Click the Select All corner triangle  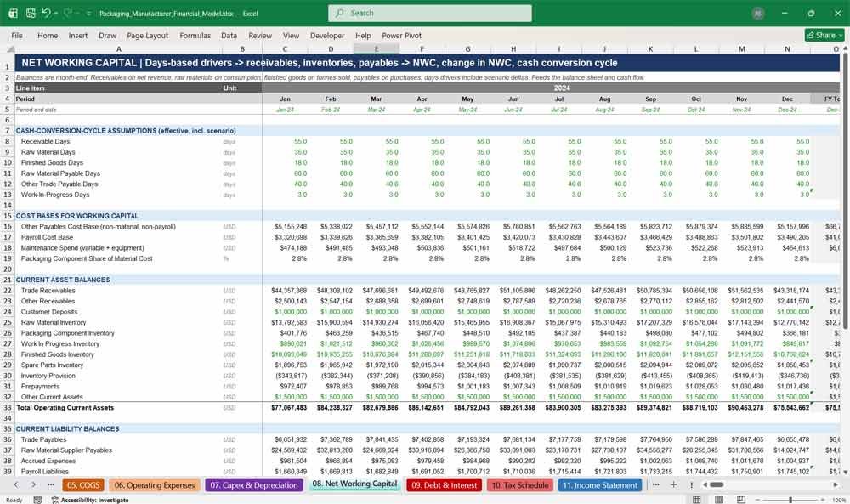click(8, 49)
